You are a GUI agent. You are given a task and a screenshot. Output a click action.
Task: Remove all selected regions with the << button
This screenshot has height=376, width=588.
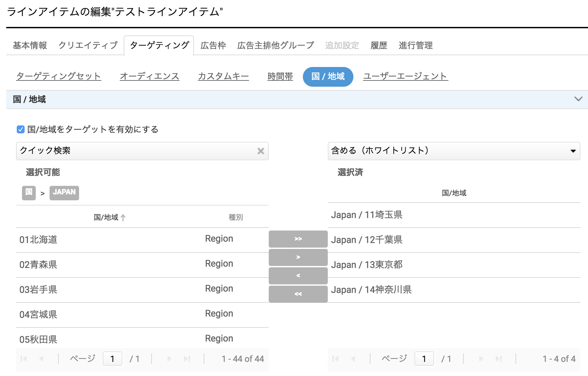[x=298, y=294]
